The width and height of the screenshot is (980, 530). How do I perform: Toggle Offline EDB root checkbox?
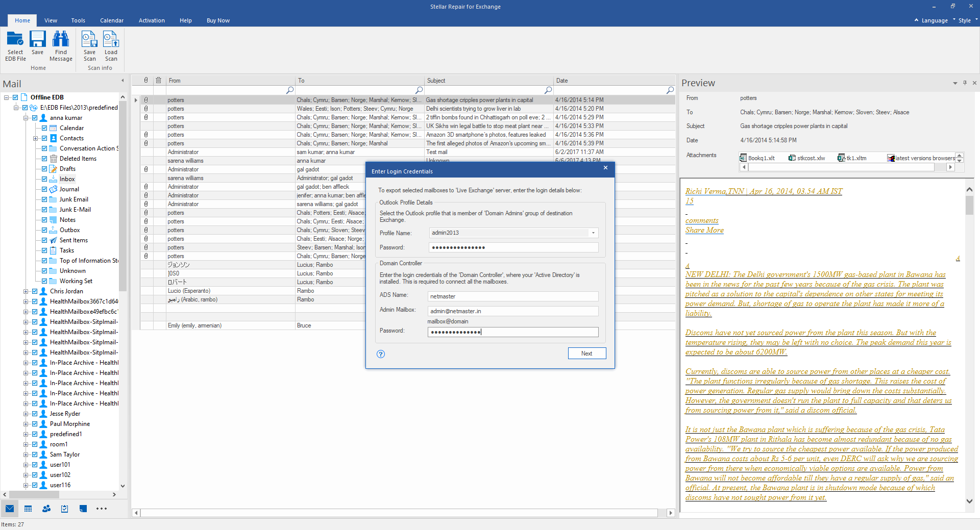pos(15,97)
